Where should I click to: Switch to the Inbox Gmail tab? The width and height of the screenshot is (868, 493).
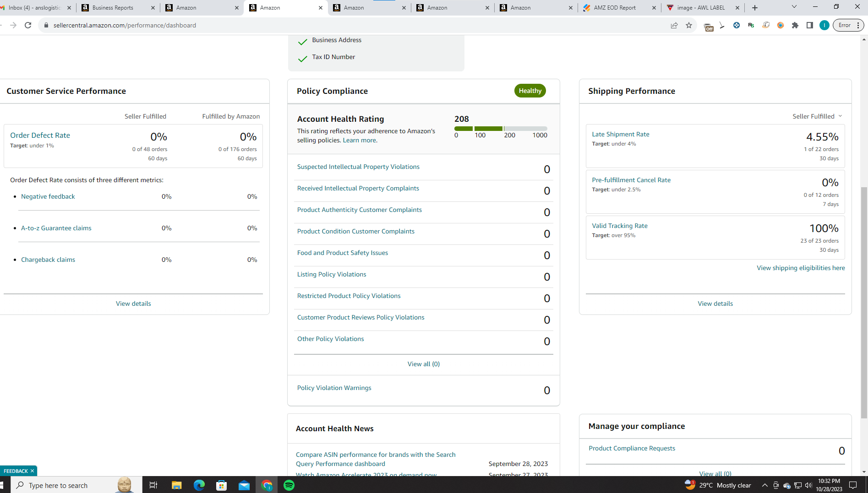click(34, 8)
